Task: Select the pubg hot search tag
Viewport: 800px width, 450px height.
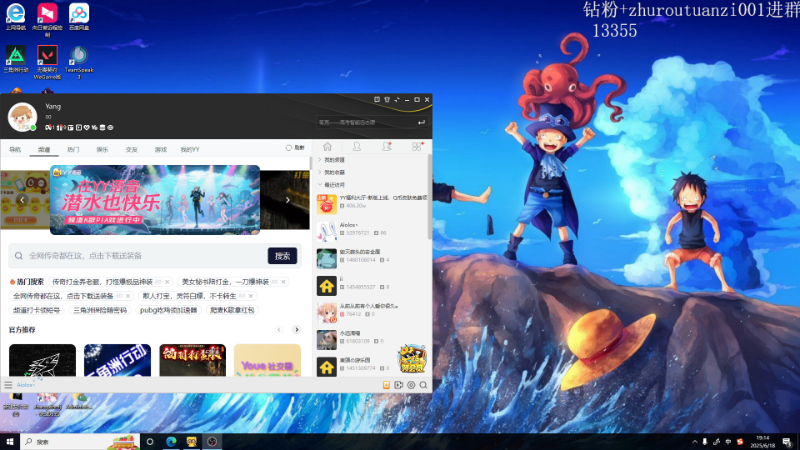Action: (x=168, y=310)
